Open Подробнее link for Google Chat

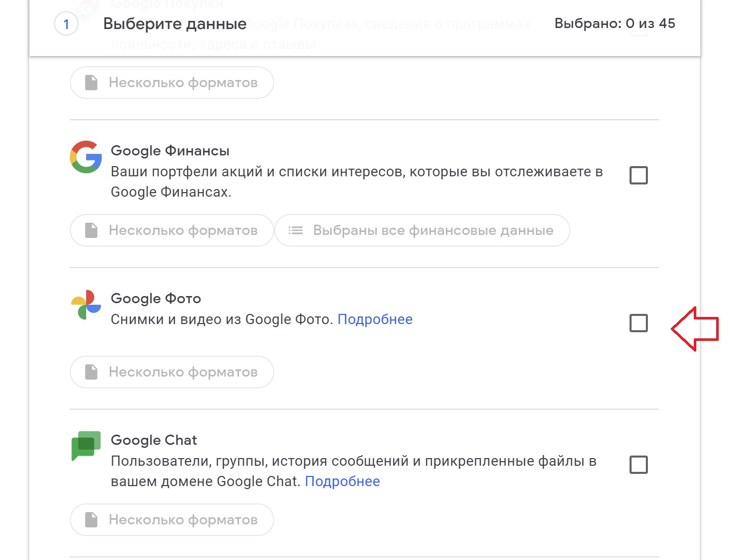tap(343, 482)
